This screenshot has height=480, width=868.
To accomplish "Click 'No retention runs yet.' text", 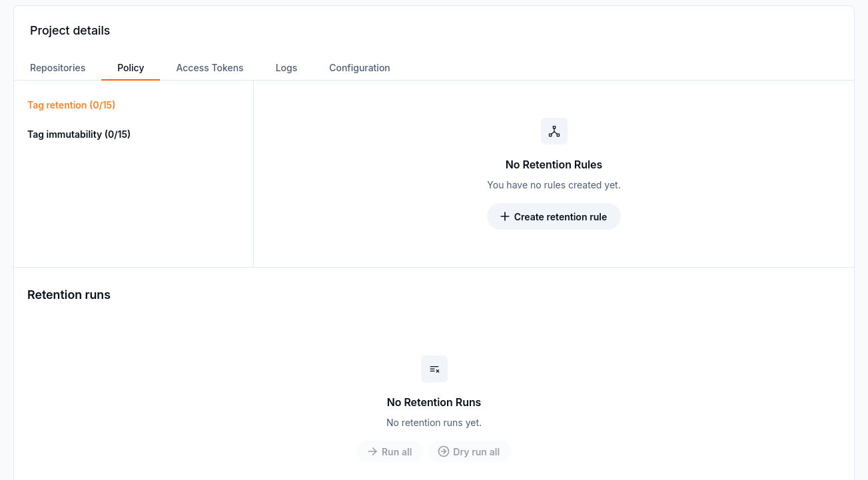I will click(434, 423).
